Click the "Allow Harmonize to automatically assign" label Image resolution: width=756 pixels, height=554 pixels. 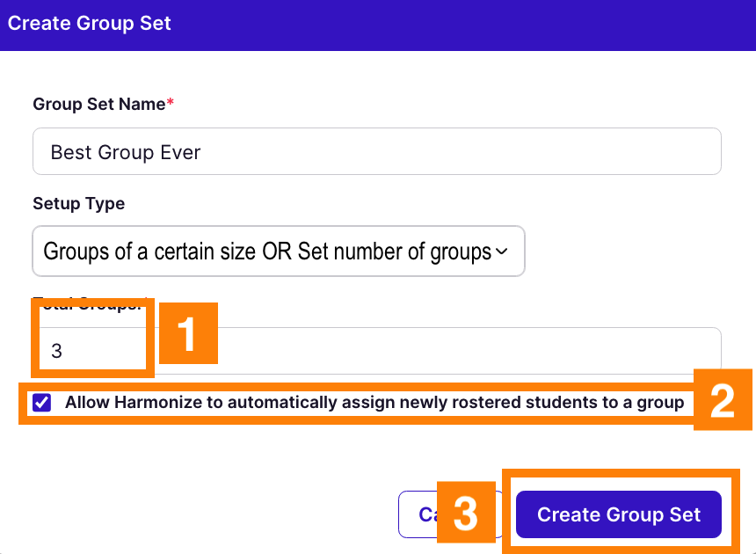click(374, 403)
